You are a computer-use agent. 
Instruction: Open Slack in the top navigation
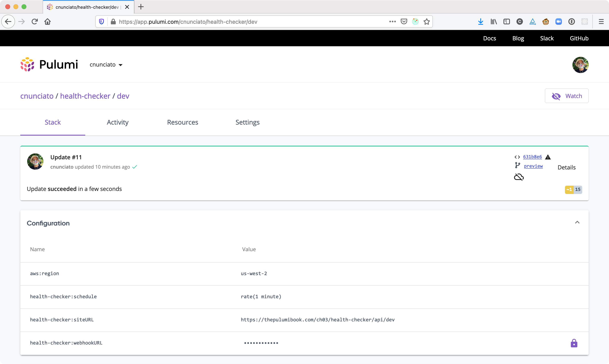pyautogui.click(x=547, y=38)
